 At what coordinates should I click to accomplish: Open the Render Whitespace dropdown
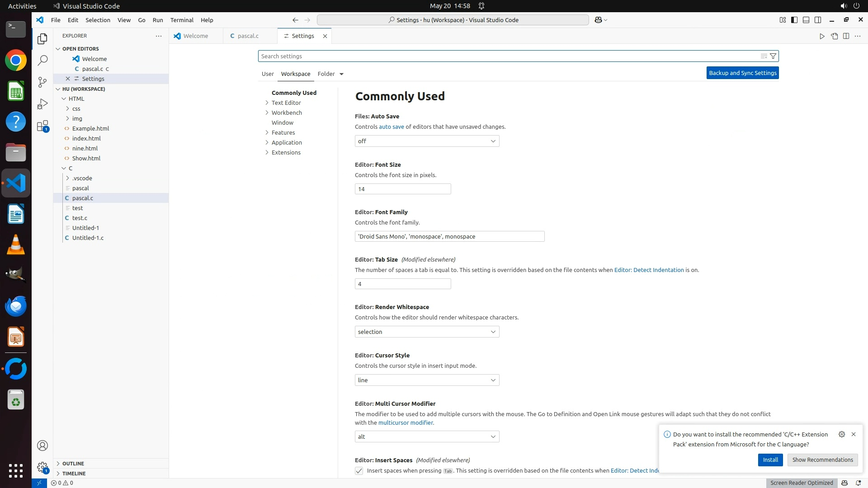(427, 332)
